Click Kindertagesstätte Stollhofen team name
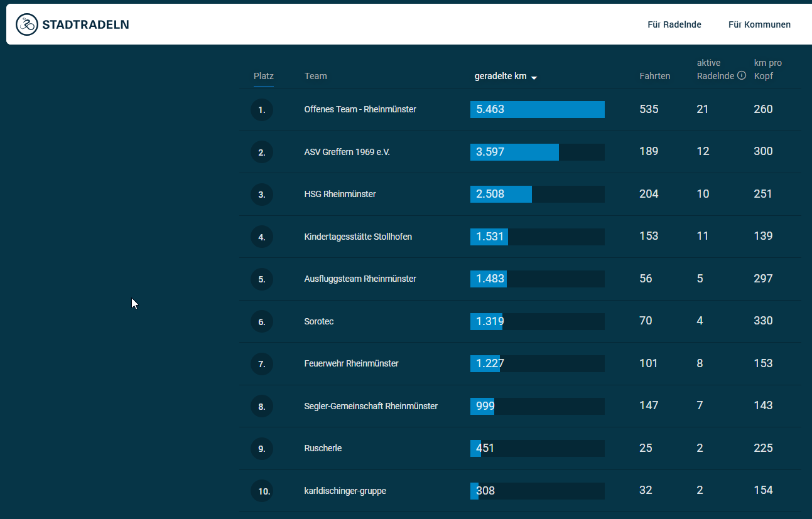The image size is (812, 519). click(358, 237)
